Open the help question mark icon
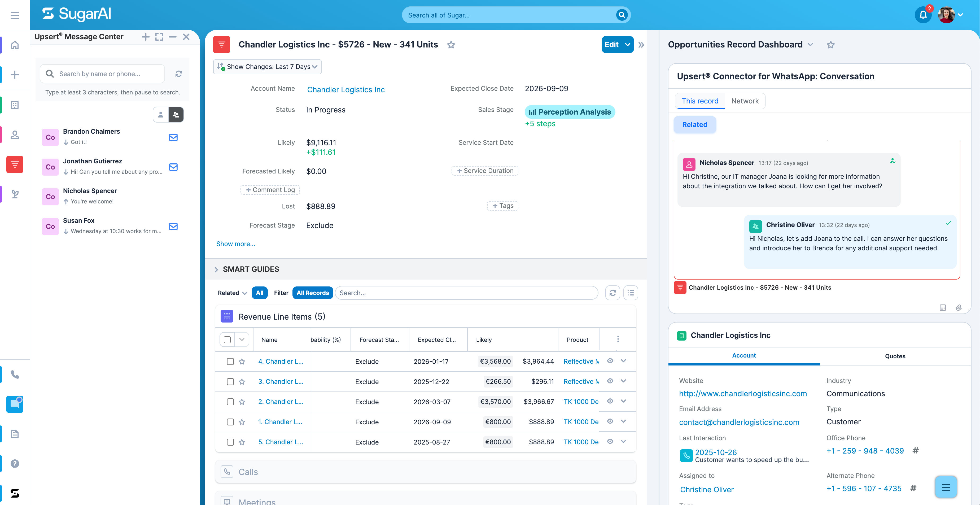Viewport: 980px width, 505px height. [x=15, y=464]
